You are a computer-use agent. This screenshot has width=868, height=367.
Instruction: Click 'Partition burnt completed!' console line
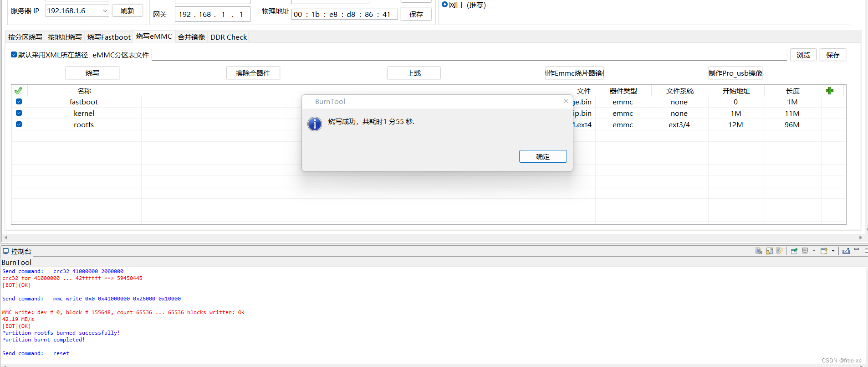coord(44,340)
